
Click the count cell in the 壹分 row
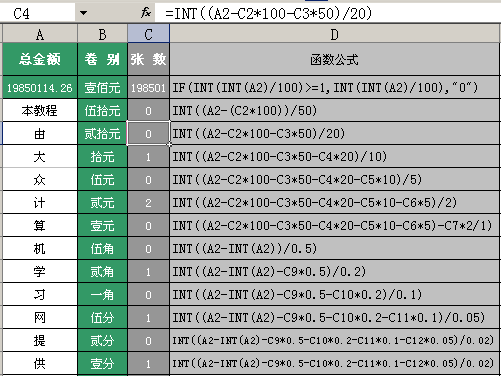click(x=148, y=363)
